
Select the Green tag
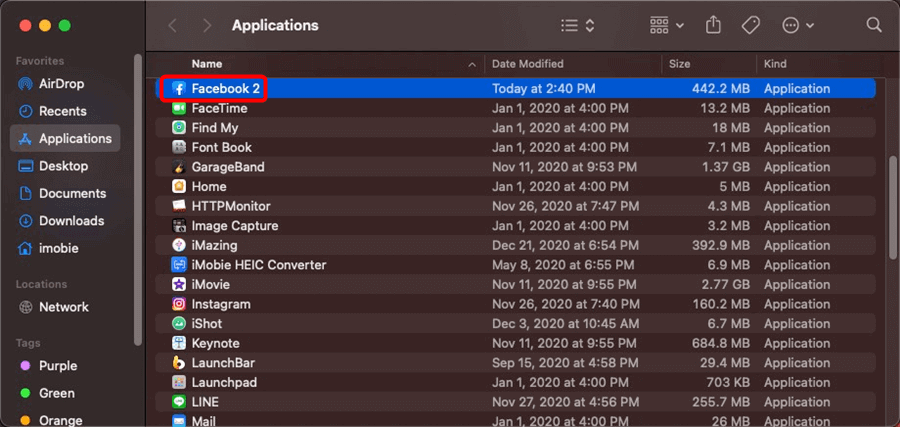pyautogui.click(x=56, y=393)
